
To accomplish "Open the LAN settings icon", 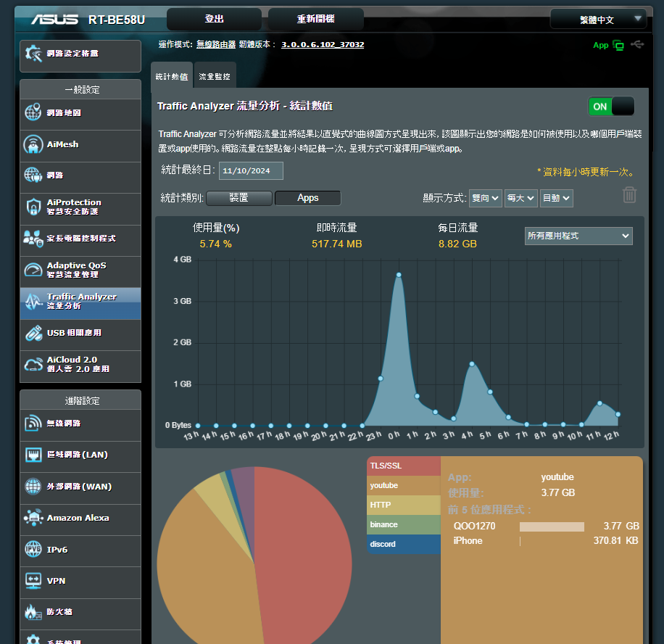I will [x=33, y=455].
